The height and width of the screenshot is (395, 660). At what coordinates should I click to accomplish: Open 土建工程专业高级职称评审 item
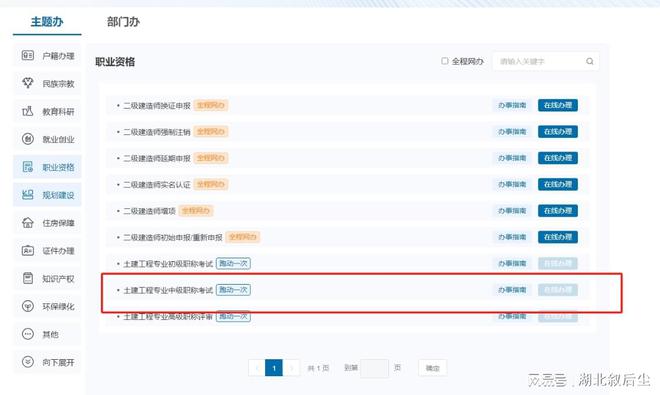pyautogui.click(x=168, y=316)
